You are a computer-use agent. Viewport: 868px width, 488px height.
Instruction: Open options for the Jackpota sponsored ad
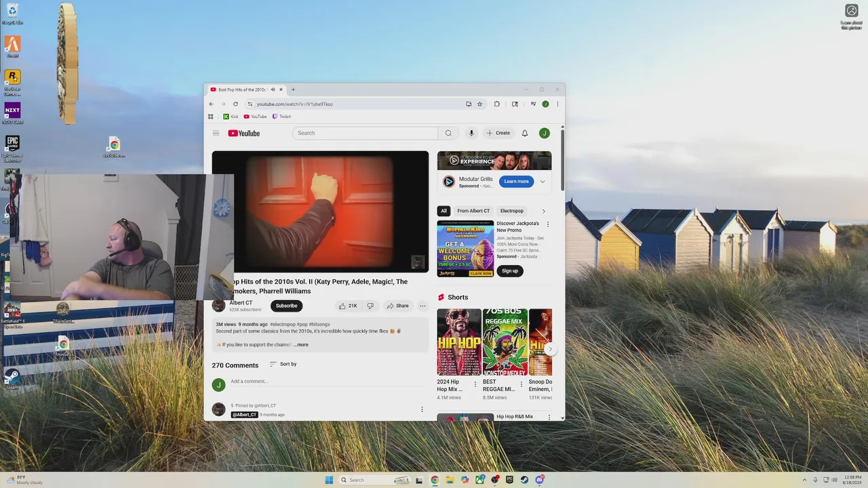pyautogui.click(x=548, y=224)
